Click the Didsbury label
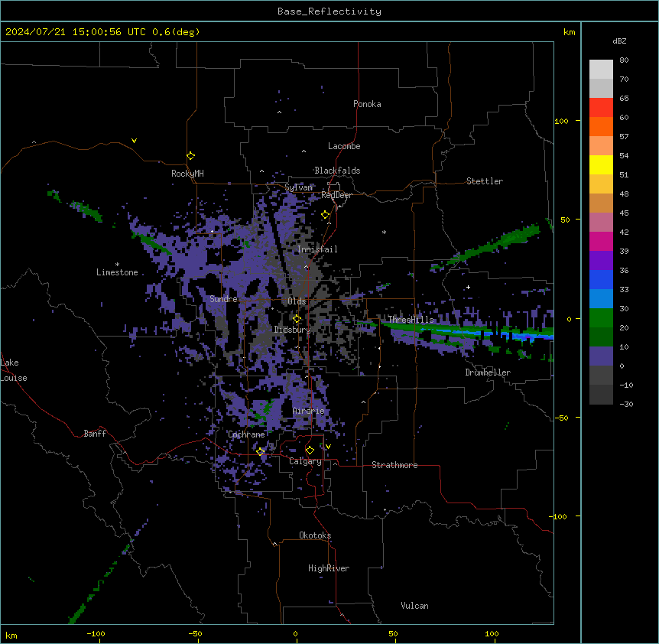 click(x=293, y=330)
